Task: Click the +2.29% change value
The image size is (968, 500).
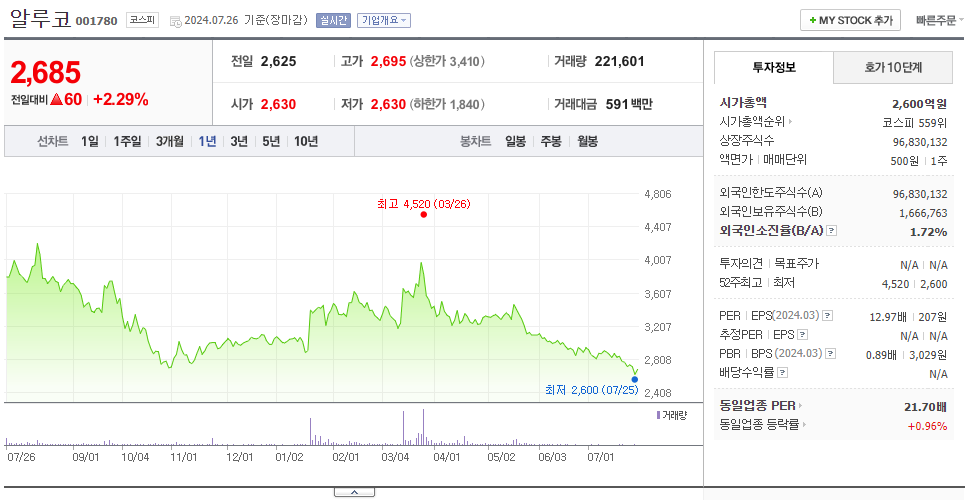Action: 121,99
